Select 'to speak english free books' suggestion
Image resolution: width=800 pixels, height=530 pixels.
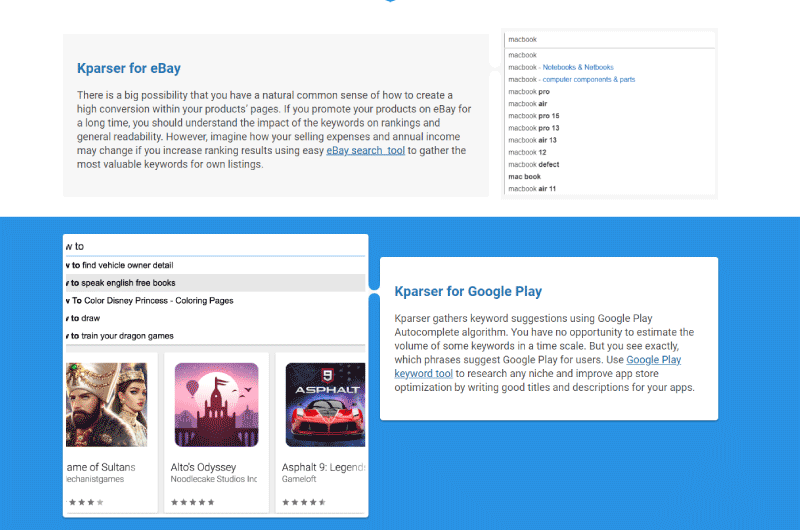[215, 283]
